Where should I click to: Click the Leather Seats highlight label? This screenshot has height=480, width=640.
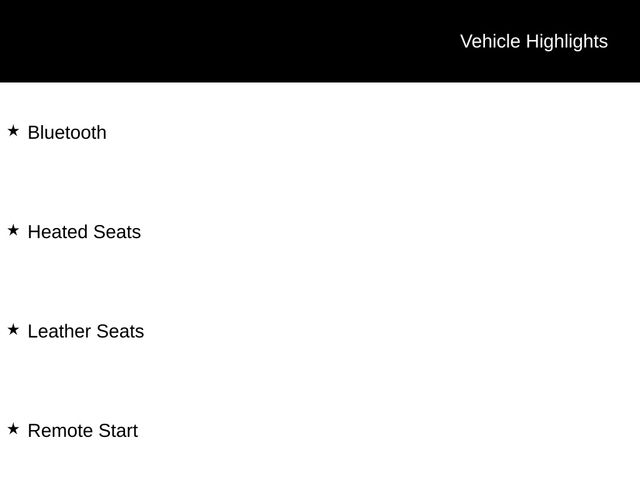[86, 331]
